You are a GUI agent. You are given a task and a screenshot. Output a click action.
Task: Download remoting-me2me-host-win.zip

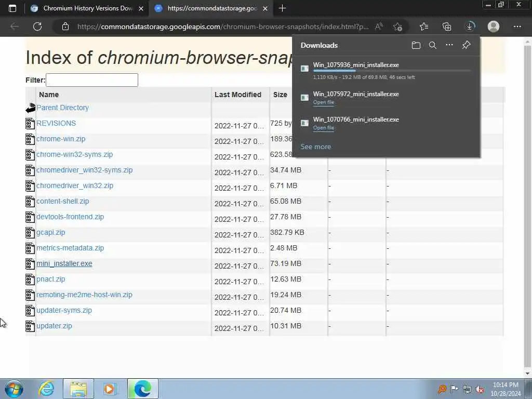pyautogui.click(x=84, y=295)
